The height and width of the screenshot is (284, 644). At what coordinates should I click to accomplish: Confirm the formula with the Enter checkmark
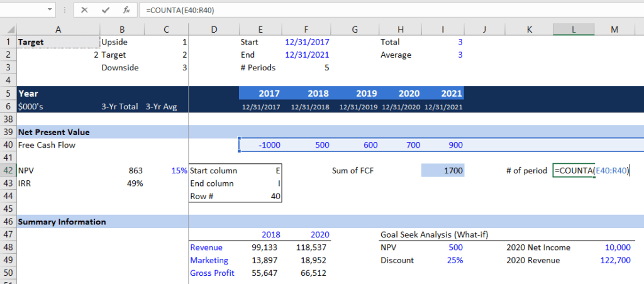click(105, 11)
